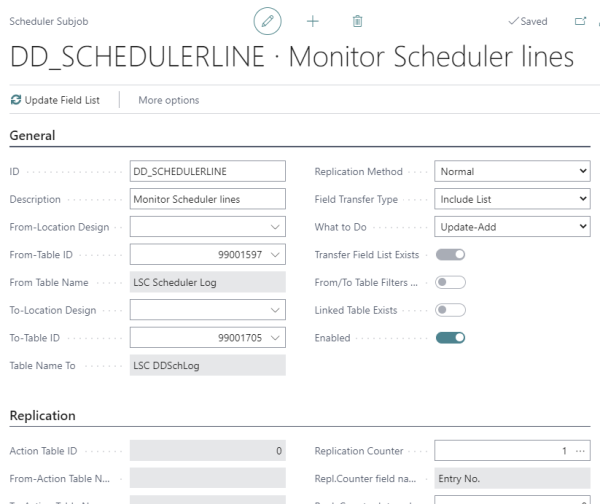Open From-Location Design lookup chevron

pos(275,227)
